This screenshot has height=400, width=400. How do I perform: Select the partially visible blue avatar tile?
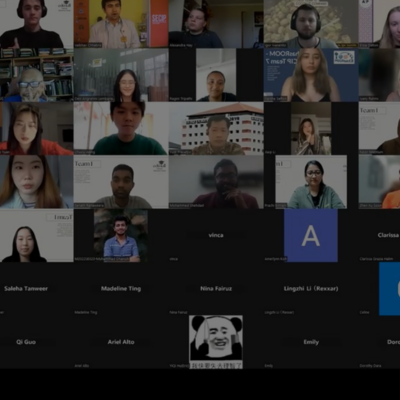[x=389, y=289]
